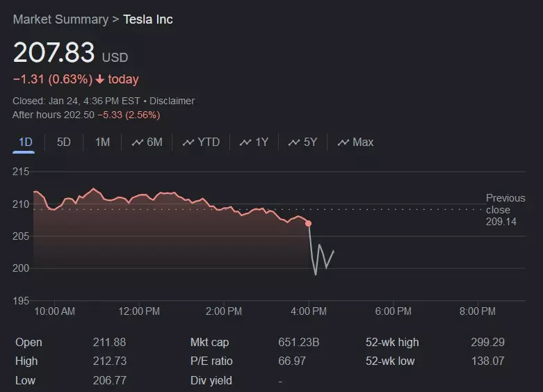Click the Previous close 209.14 label
This screenshot has height=392, width=543.
pos(506,210)
